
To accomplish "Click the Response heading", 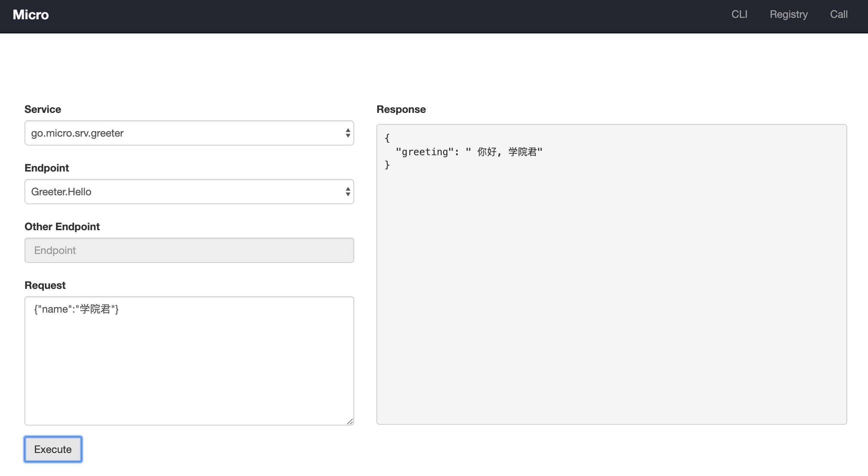I will point(401,110).
